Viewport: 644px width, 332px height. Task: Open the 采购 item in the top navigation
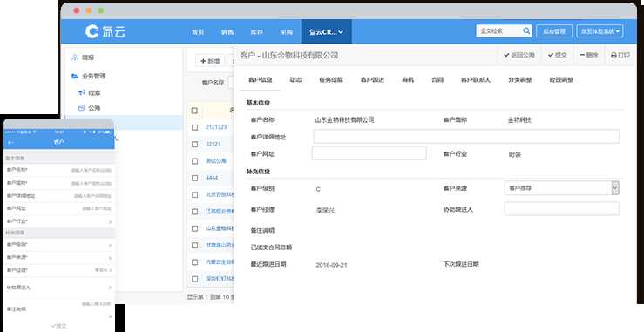click(286, 32)
